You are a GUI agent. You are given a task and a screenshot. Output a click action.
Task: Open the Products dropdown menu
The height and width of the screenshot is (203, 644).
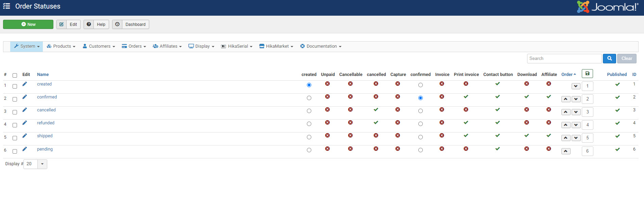pyautogui.click(x=61, y=46)
